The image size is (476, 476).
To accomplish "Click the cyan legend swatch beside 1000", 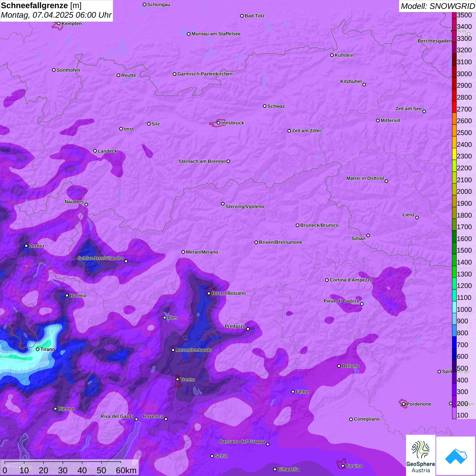I will coord(454,307).
